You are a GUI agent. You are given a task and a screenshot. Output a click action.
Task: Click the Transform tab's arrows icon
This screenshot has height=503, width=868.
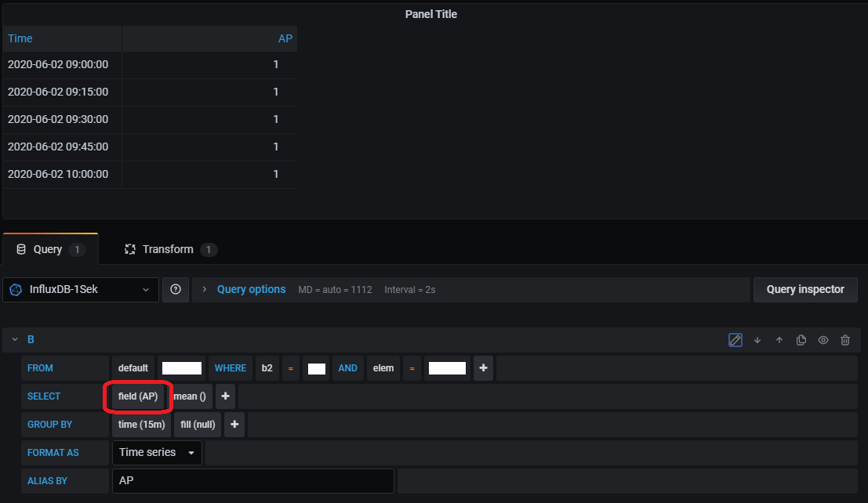(x=129, y=248)
